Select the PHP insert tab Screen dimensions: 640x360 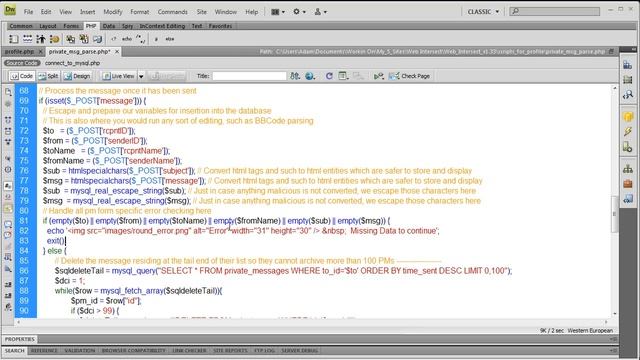pyautogui.click(x=91, y=26)
